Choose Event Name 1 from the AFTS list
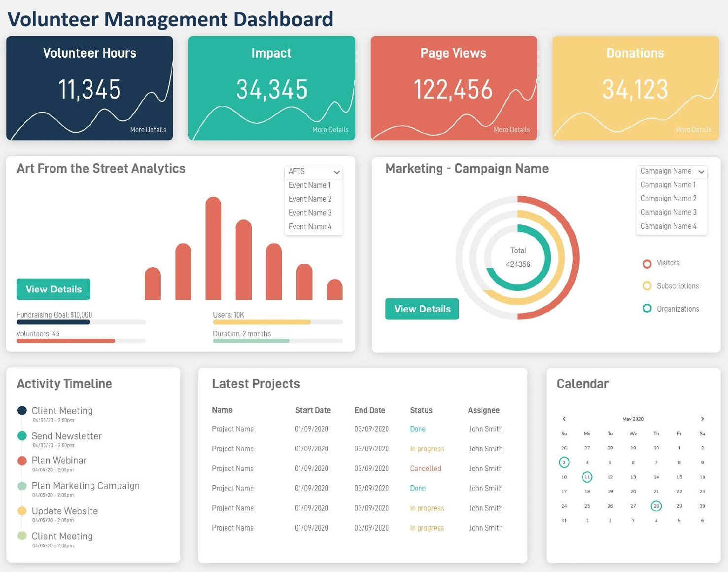The image size is (728, 572). (x=310, y=185)
